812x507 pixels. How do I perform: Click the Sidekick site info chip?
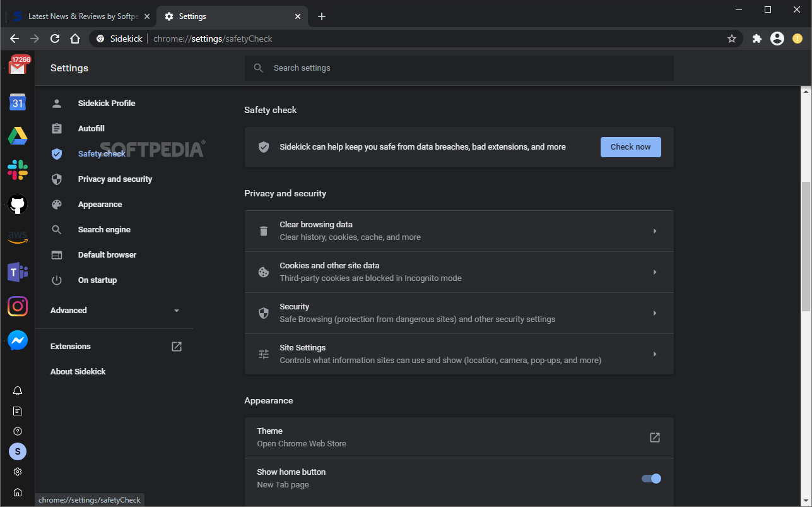119,39
